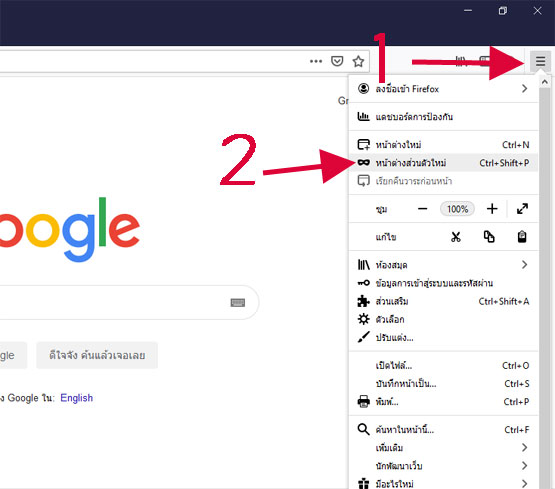Zoom in with the plus button
Screen dimensions: 555x489
pos(492,209)
